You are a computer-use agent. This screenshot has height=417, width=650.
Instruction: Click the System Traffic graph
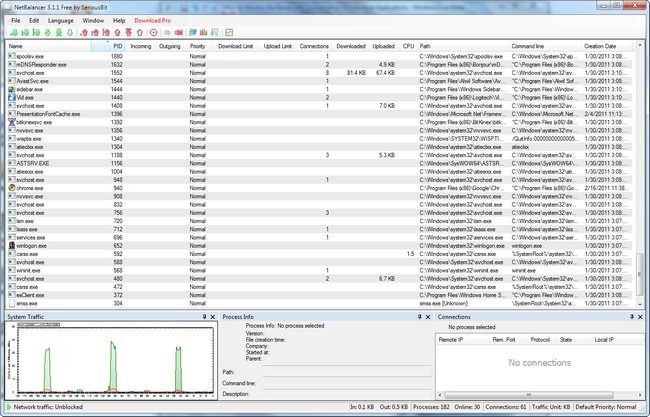[x=112, y=359]
